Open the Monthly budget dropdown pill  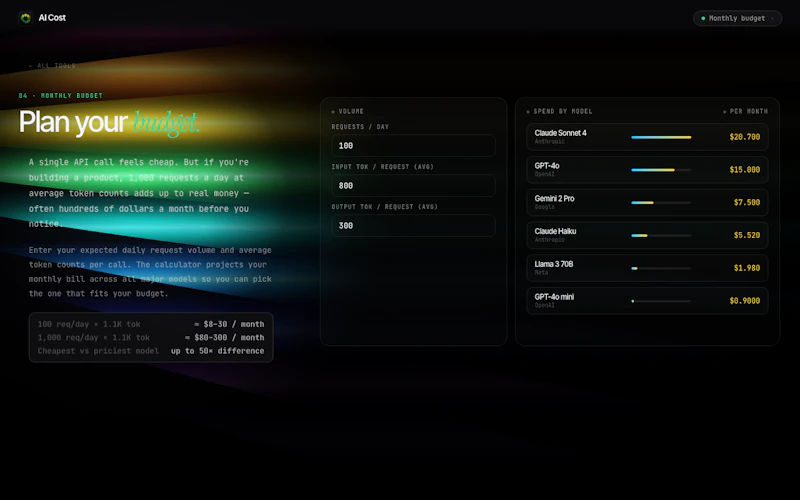pos(737,18)
